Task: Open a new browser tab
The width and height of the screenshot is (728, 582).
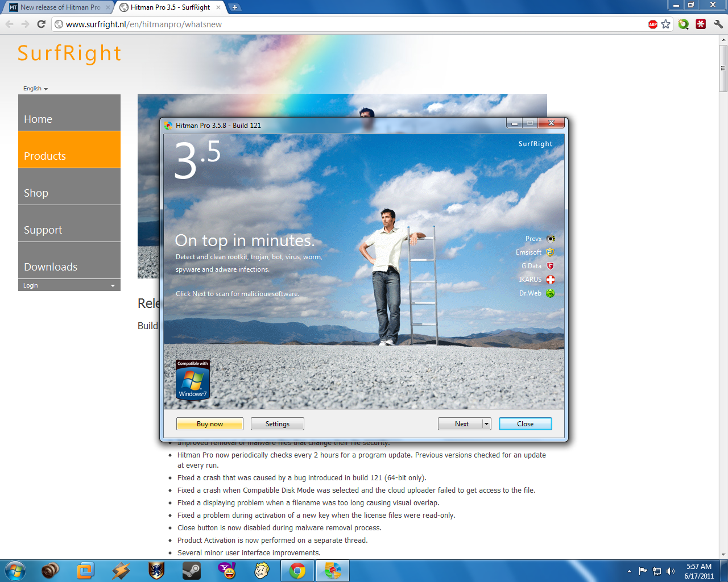Action: point(234,7)
